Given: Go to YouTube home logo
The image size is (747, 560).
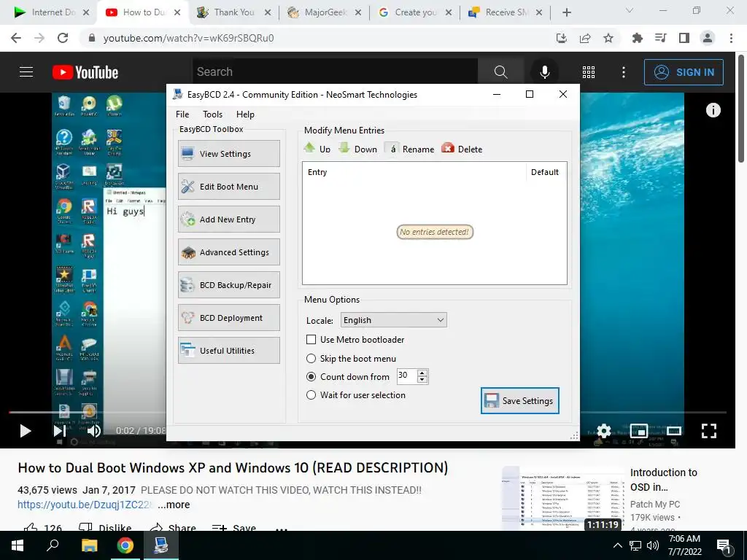Looking at the screenshot, I should (x=85, y=72).
